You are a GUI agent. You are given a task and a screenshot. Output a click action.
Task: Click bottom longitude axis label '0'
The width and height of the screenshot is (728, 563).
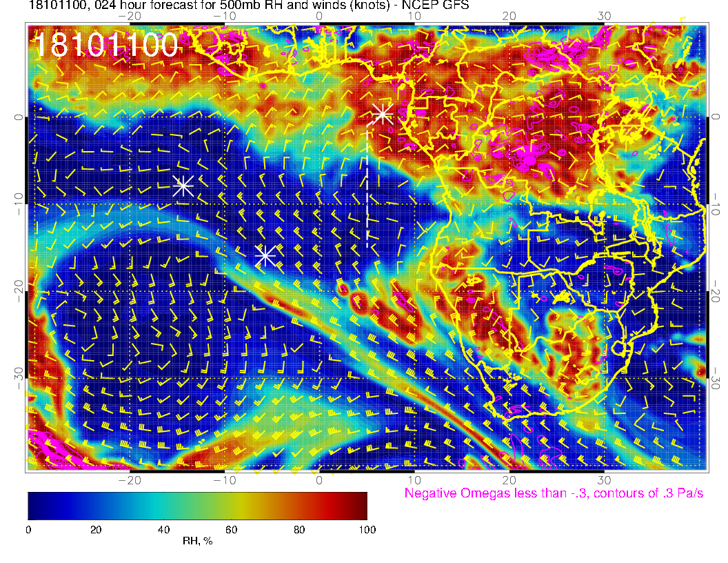(319, 480)
